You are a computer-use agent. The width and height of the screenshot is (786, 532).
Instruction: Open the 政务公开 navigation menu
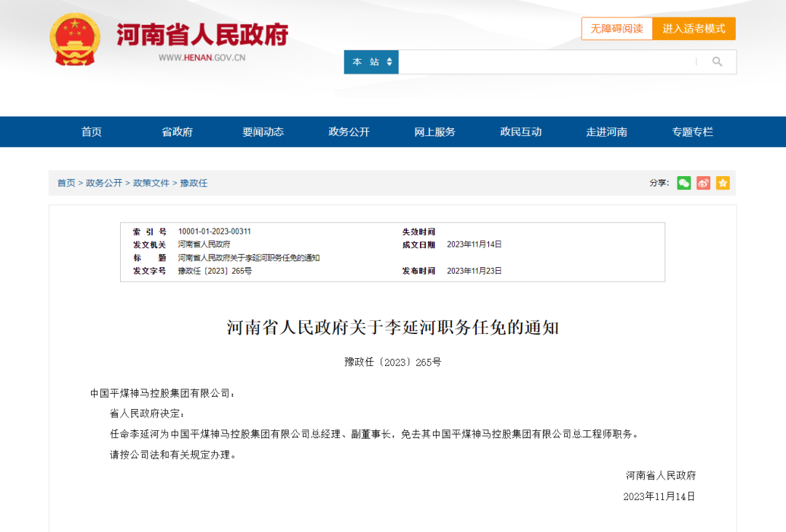click(x=348, y=132)
